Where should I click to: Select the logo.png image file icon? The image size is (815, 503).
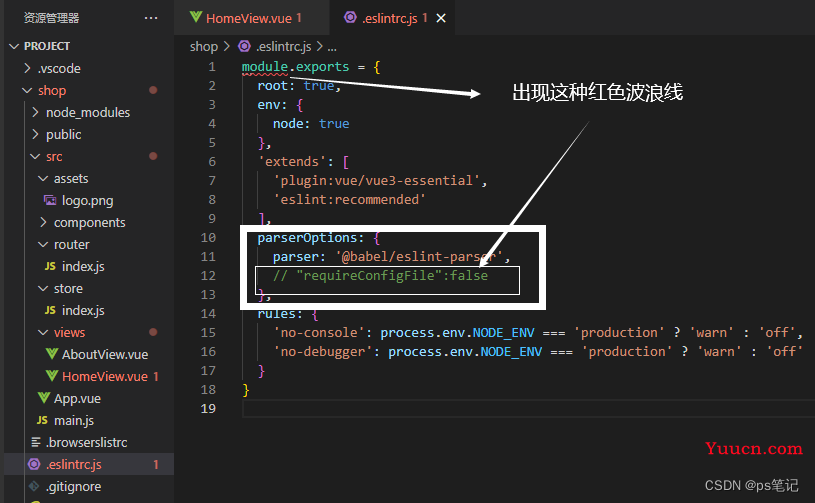click(50, 200)
